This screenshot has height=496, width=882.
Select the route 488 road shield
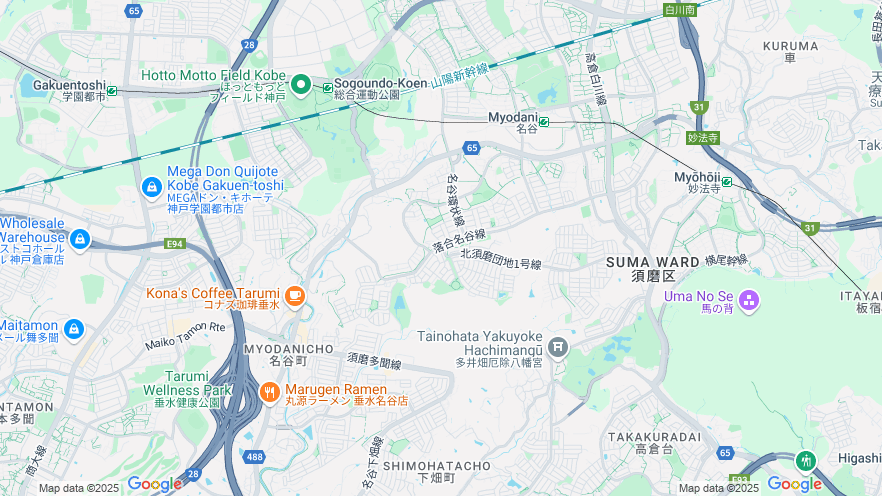[255, 457]
